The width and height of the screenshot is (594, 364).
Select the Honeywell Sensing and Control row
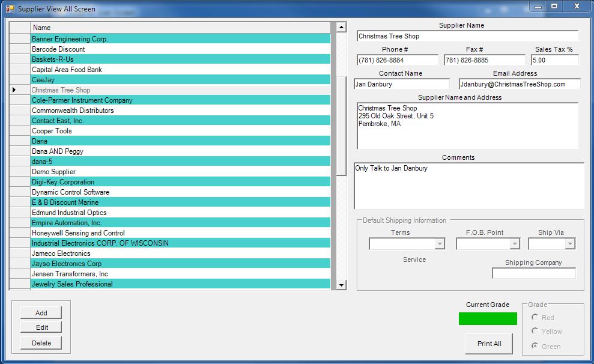[x=180, y=233]
